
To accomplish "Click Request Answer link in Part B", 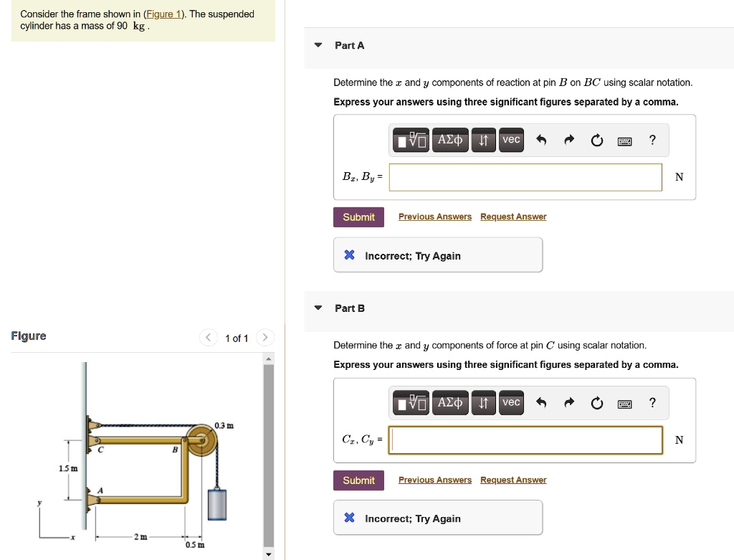I will (x=513, y=480).
